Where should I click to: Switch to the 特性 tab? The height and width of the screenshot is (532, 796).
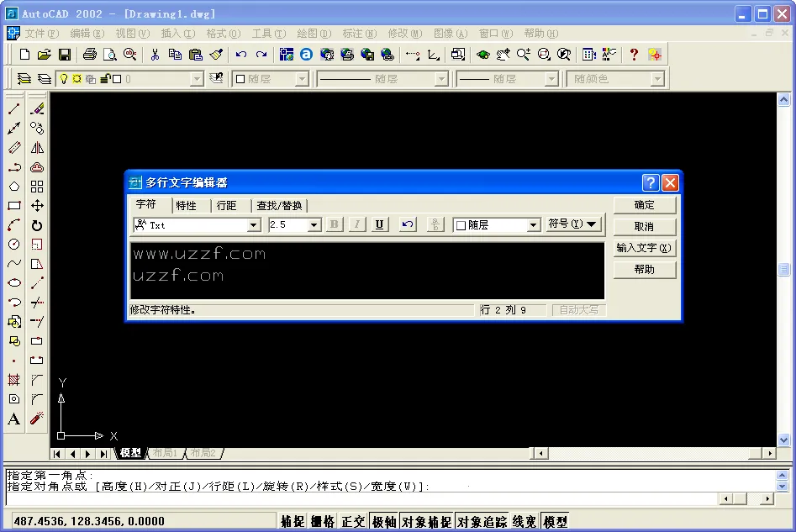[x=186, y=205]
